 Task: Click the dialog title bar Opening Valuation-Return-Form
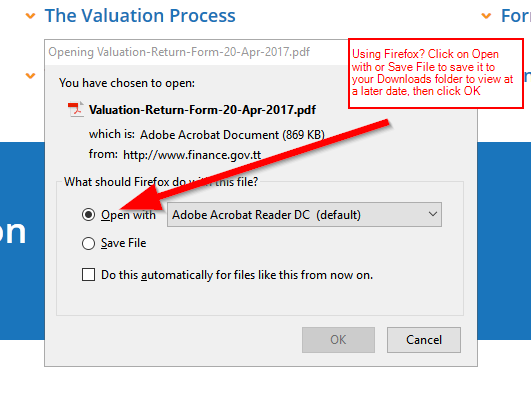pyautogui.click(x=196, y=52)
